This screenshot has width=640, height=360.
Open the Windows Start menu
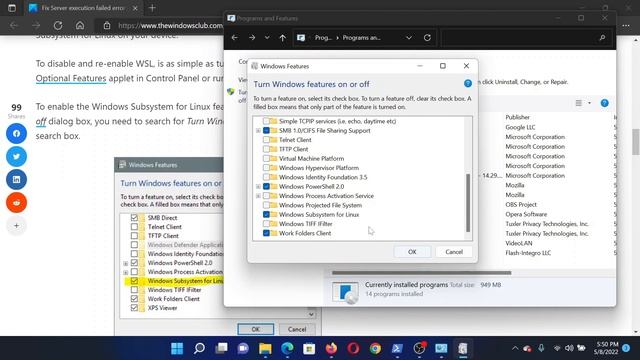[x=177, y=348]
